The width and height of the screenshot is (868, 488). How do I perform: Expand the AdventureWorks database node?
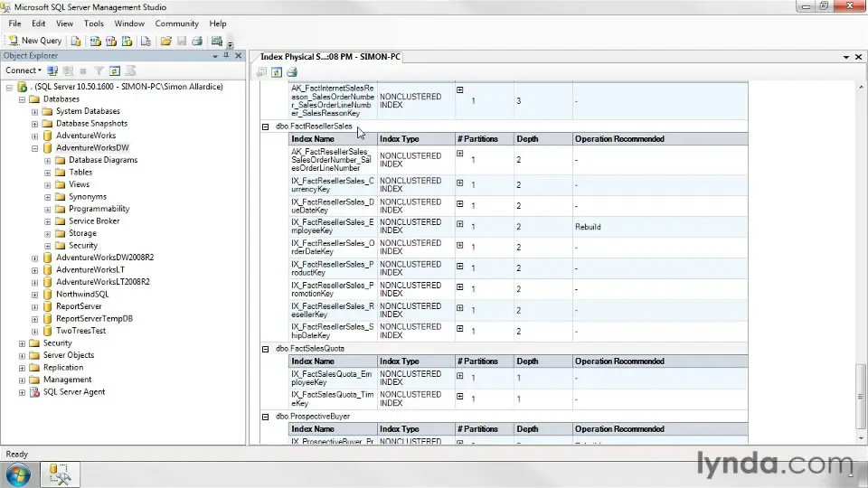pyautogui.click(x=35, y=136)
